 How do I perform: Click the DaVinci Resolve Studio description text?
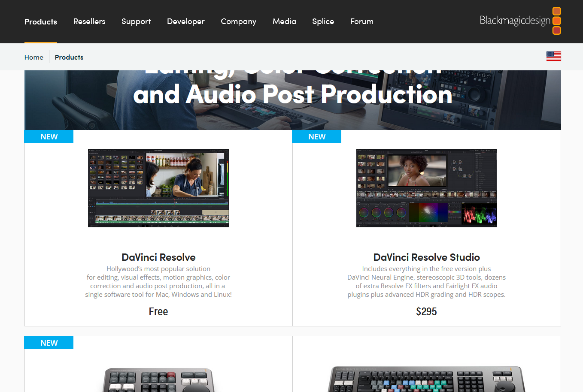[x=426, y=282]
